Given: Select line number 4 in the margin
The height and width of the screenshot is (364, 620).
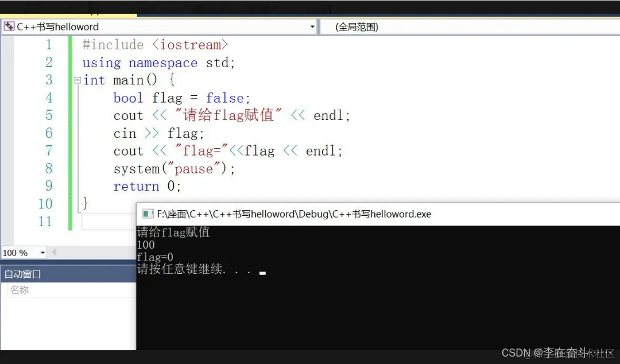Looking at the screenshot, I should 49,98.
